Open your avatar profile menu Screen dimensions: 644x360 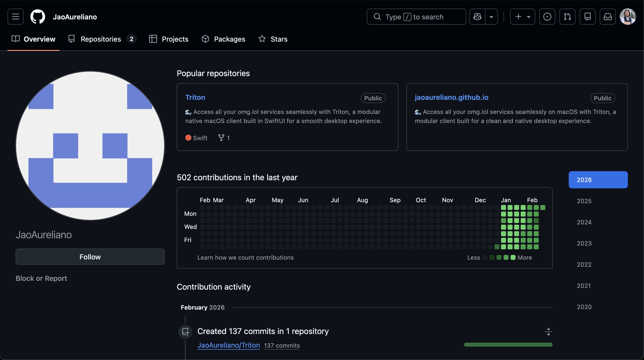[x=628, y=17]
